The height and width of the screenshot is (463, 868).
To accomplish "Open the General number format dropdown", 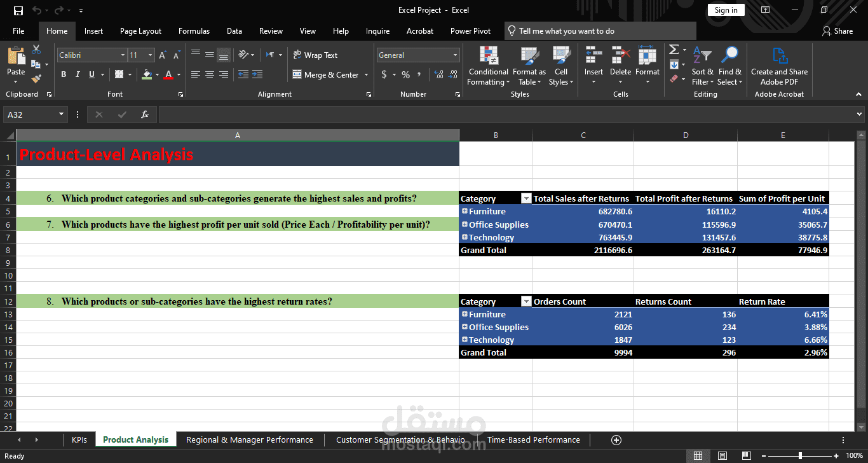I will 455,55.
